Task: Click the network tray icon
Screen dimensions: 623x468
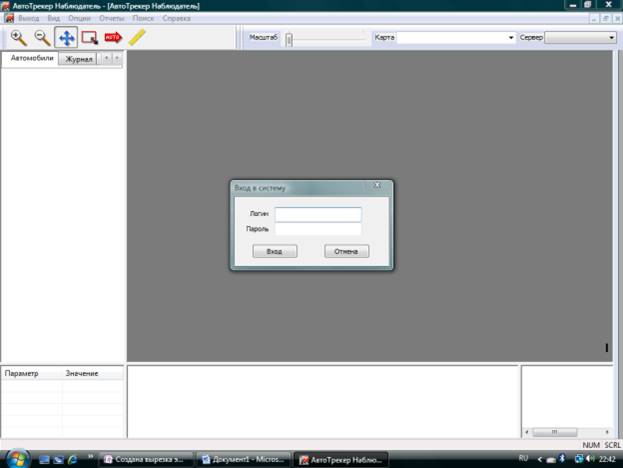Action: coord(579,459)
